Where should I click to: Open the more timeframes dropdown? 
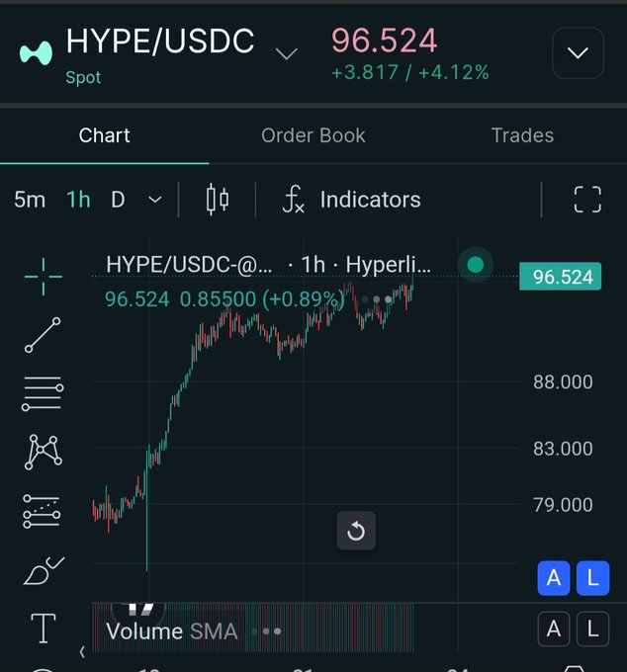click(155, 200)
